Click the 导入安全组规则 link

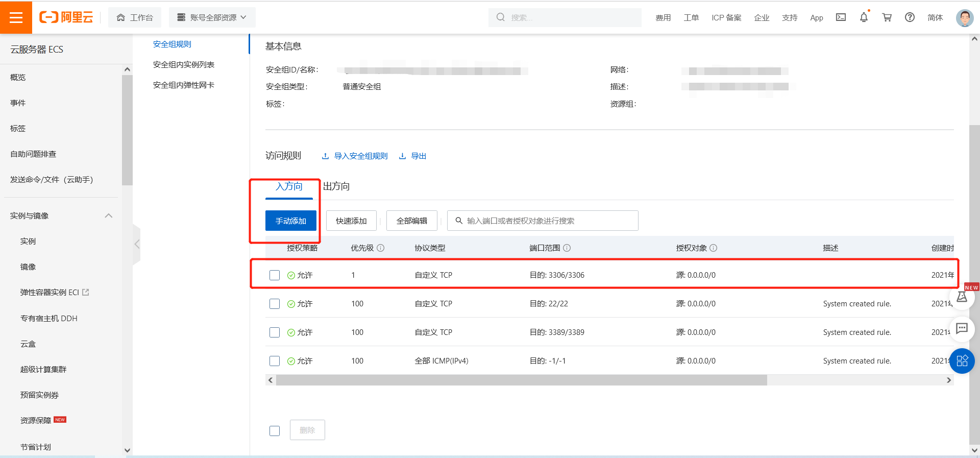[361, 156]
